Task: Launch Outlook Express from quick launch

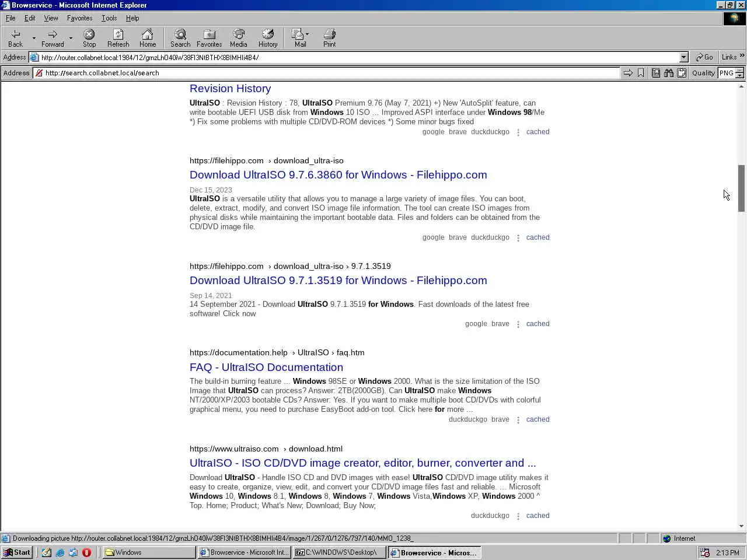Action: pos(73,552)
